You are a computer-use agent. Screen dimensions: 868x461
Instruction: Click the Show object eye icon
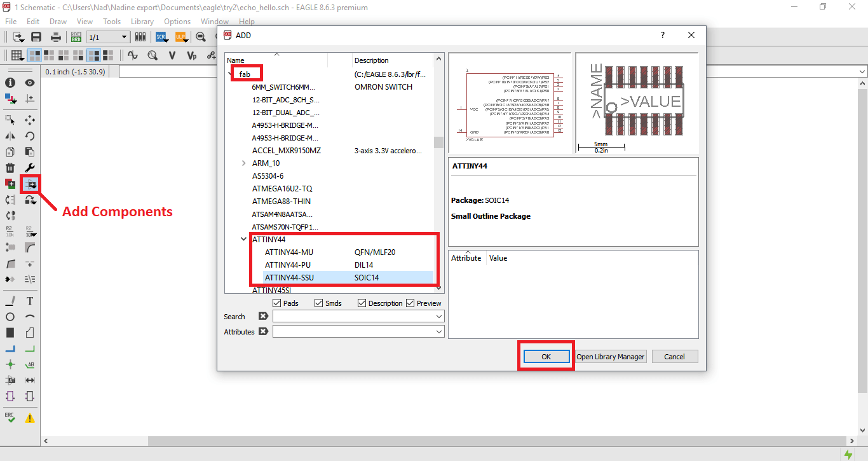(x=29, y=83)
